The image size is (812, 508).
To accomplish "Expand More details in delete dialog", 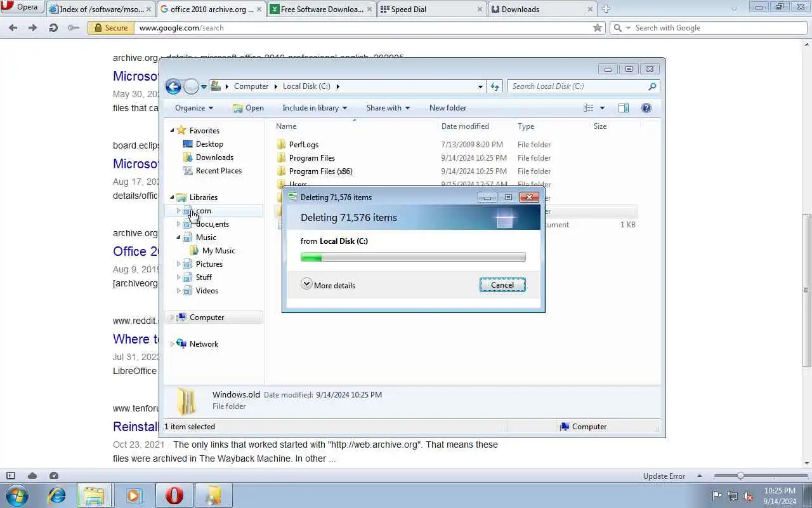I will coord(328,285).
